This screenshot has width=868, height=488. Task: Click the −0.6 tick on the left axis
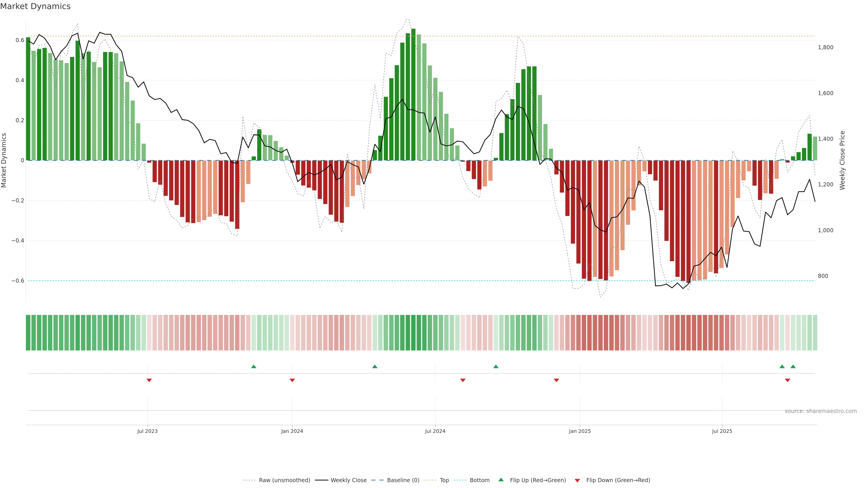pyautogui.click(x=18, y=281)
